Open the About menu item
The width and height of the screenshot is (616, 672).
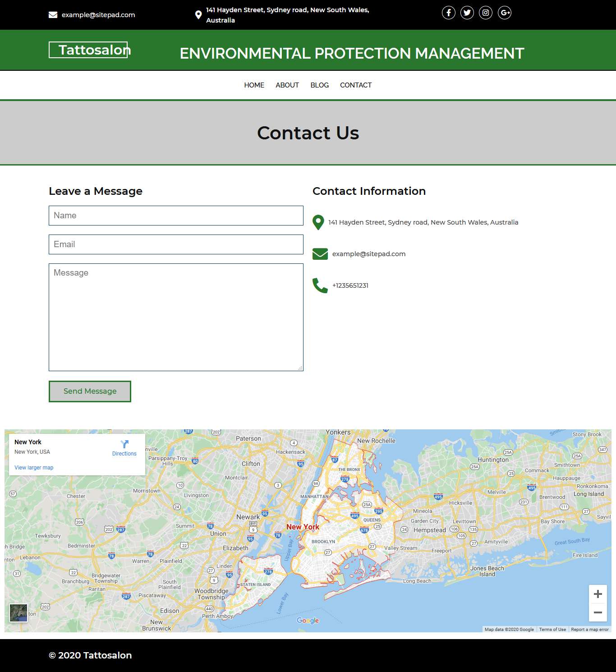tap(287, 85)
